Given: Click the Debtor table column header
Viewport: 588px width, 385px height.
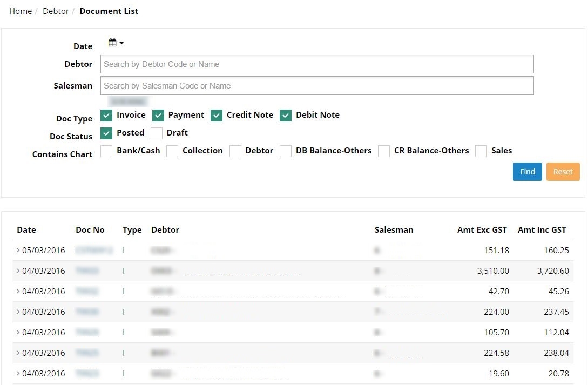Looking at the screenshot, I should pyautogui.click(x=165, y=230).
